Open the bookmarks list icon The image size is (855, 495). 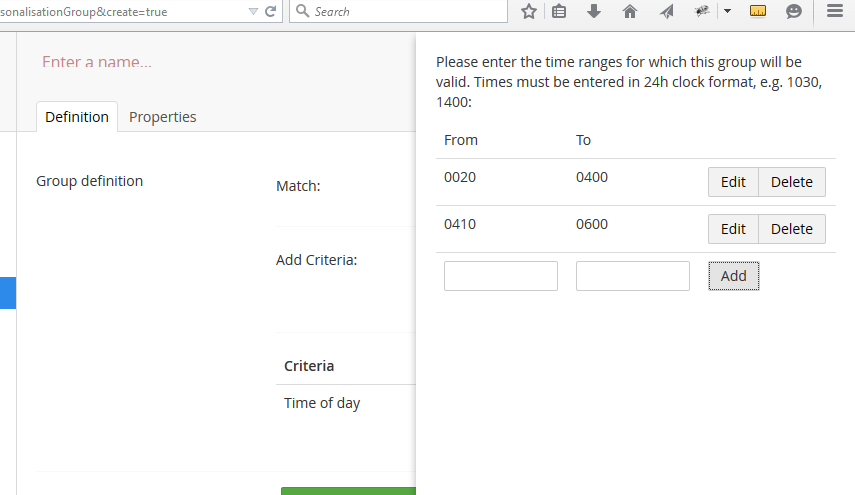tap(559, 11)
